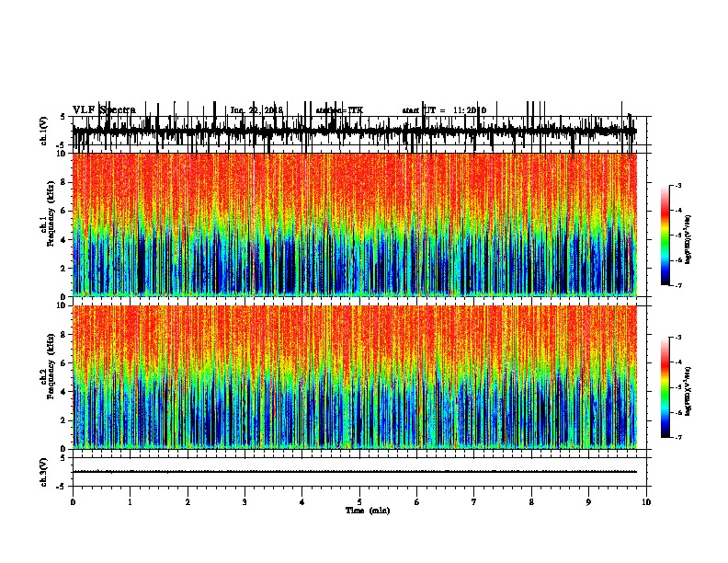Click the 8 kHz tick of ch.1 spectrogram

[64, 182]
